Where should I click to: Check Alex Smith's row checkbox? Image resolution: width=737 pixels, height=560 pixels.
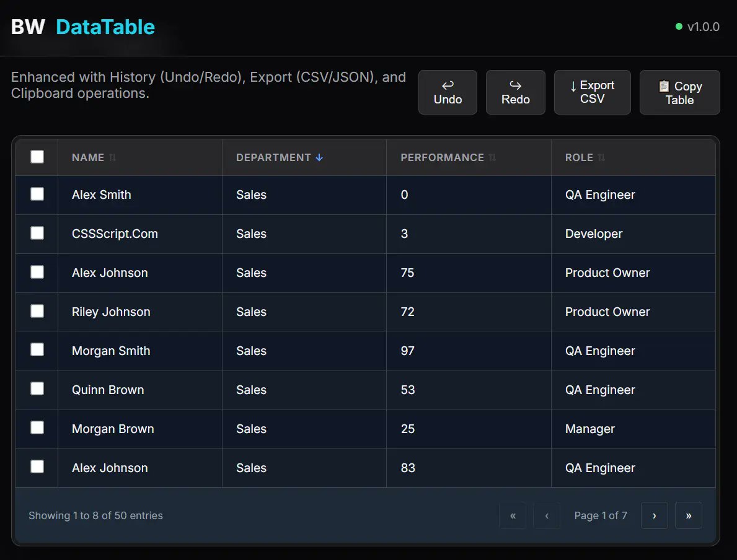click(37, 195)
